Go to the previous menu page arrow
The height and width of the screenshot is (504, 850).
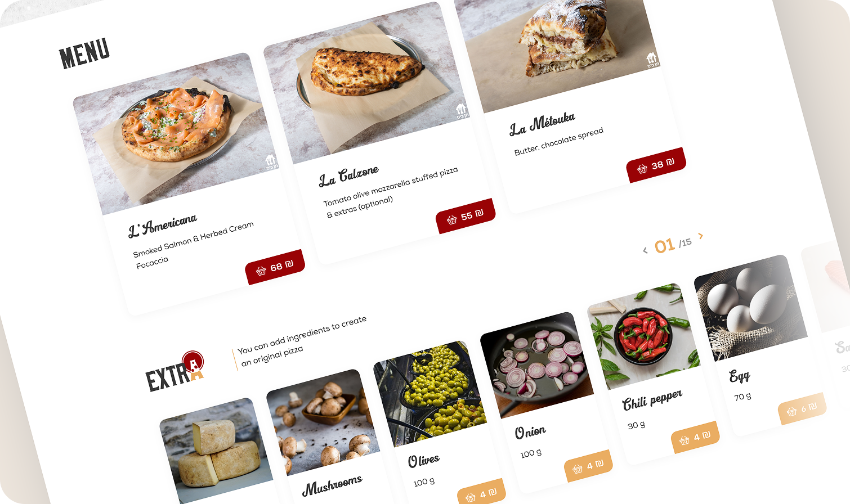tap(645, 250)
